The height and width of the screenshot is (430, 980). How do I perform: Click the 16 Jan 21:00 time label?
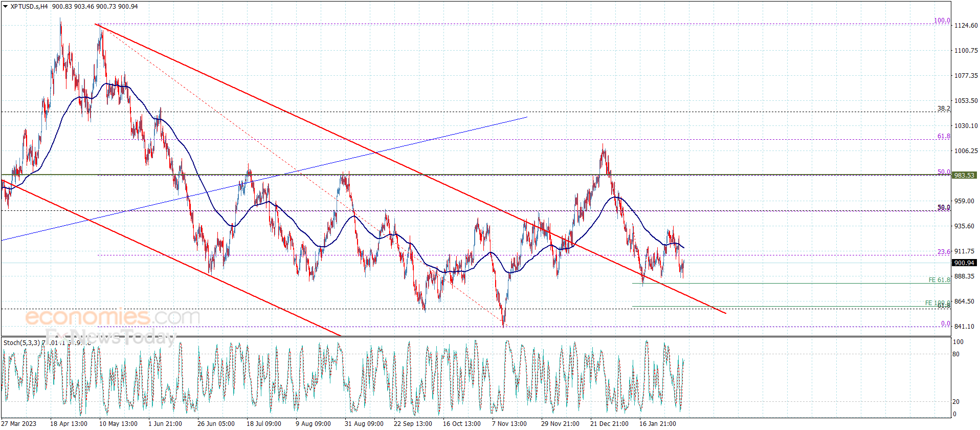(x=657, y=423)
